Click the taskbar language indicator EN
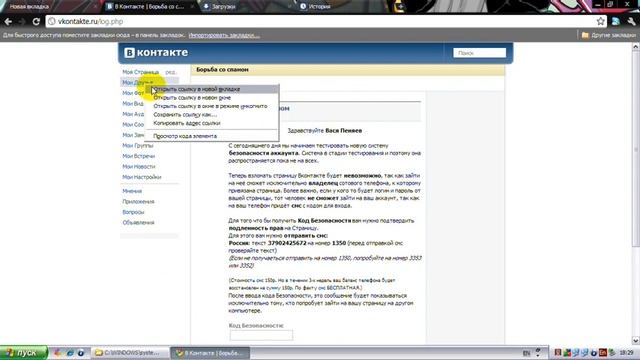The image size is (640, 360). coord(527,353)
